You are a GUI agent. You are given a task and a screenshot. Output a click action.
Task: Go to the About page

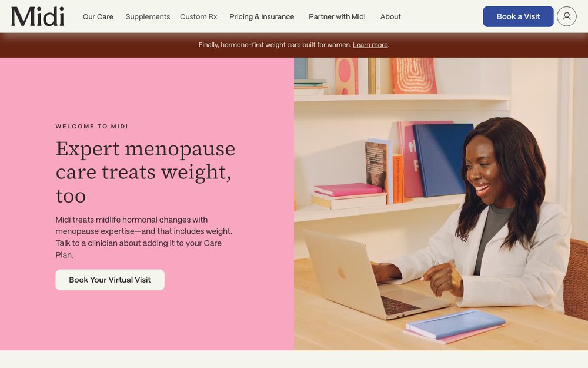(x=390, y=17)
